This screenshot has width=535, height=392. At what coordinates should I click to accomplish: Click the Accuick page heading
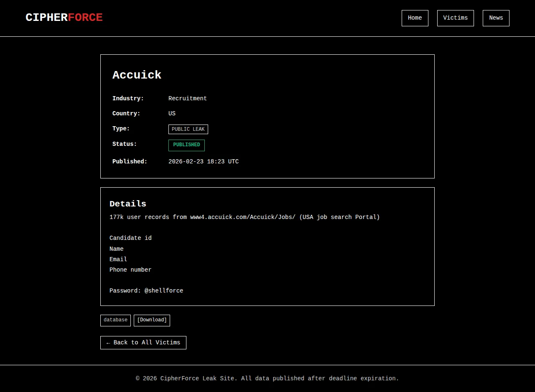[x=137, y=75]
